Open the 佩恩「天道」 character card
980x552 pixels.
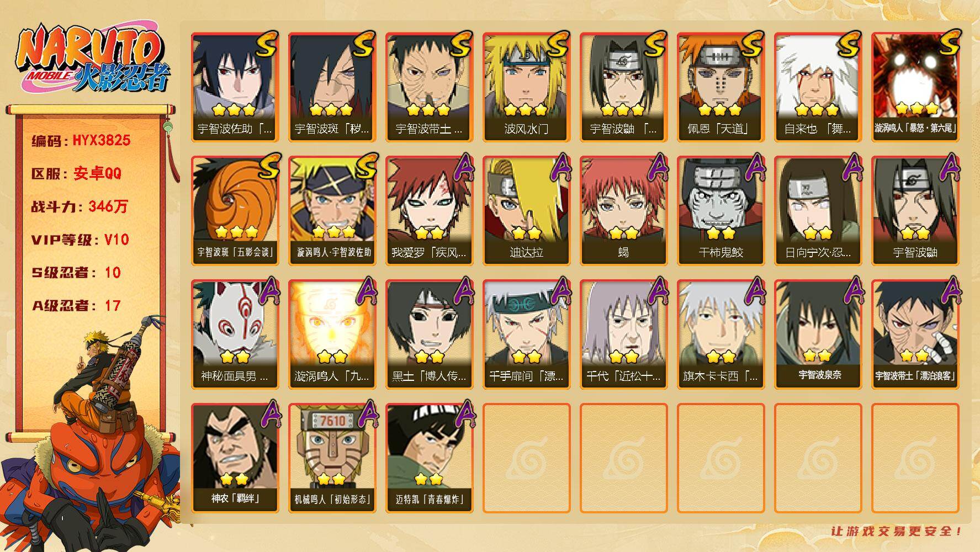[x=721, y=87]
